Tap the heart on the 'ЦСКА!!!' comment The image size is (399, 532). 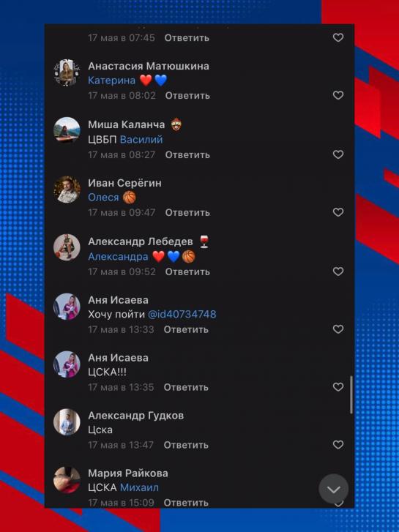tap(338, 387)
